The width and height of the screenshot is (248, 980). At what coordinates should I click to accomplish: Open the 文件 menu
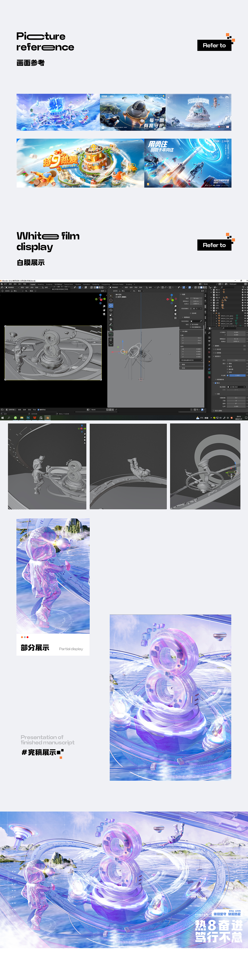click(x=5, y=284)
